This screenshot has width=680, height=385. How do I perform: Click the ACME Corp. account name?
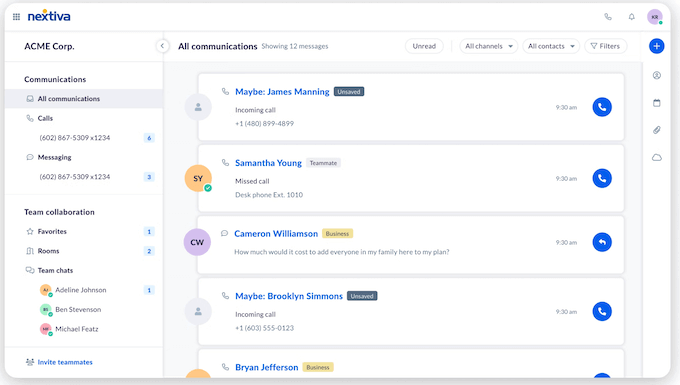point(49,46)
